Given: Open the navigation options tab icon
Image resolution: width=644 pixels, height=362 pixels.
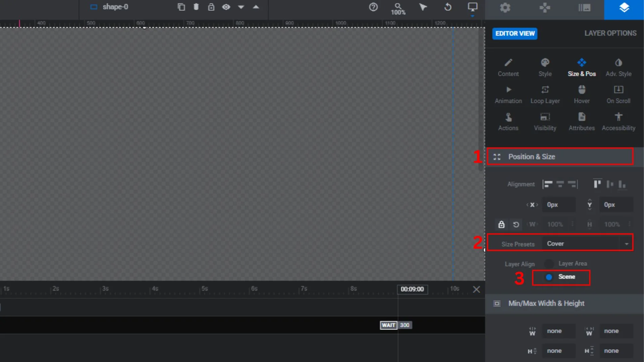Looking at the screenshot, I should click(x=545, y=8).
